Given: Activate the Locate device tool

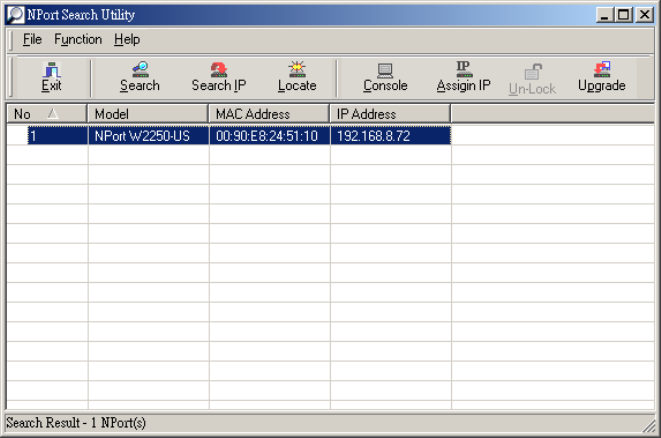Looking at the screenshot, I should tap(297, 78).
